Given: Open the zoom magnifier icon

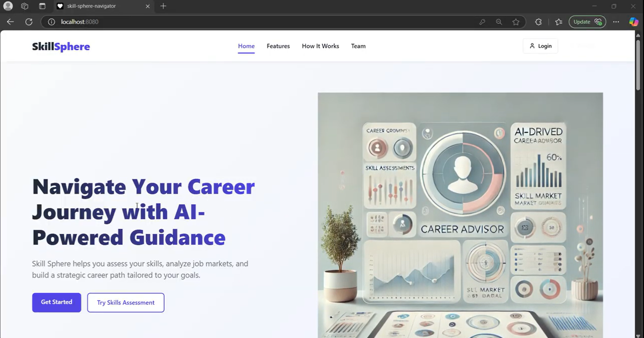Looking at the screenshot, I should click(x=499, y=22).
